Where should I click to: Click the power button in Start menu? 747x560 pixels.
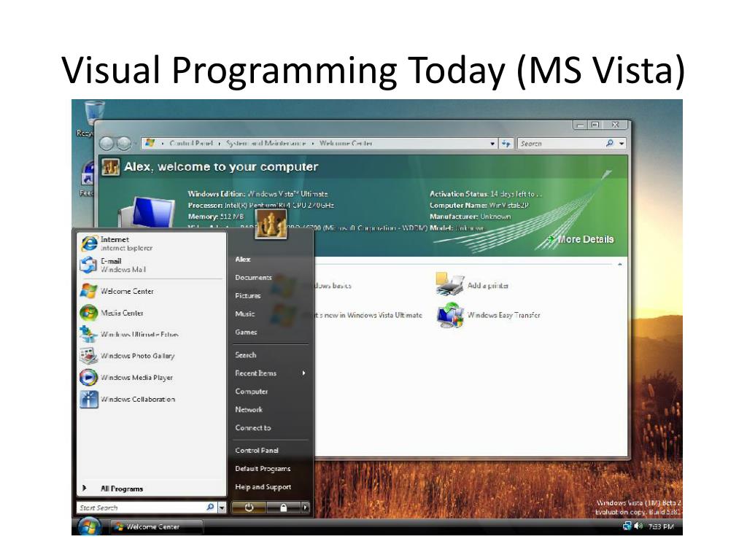[x=249, y=507]
